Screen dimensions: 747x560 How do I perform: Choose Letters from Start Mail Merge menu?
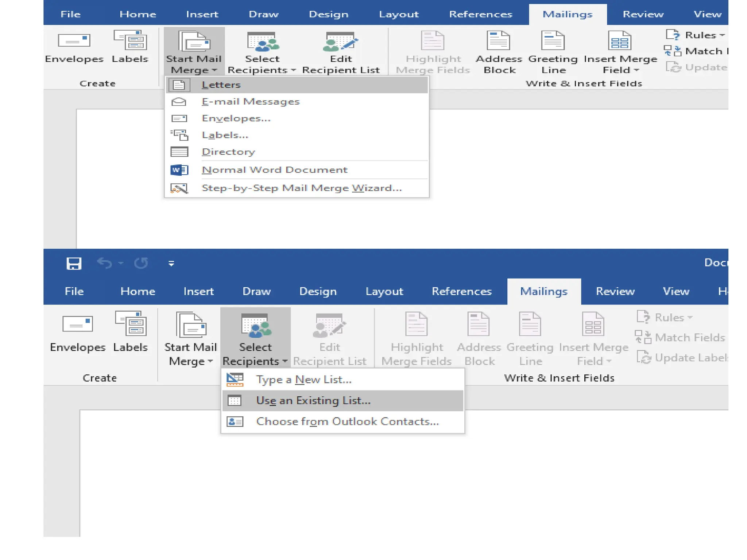click(221, 85)
